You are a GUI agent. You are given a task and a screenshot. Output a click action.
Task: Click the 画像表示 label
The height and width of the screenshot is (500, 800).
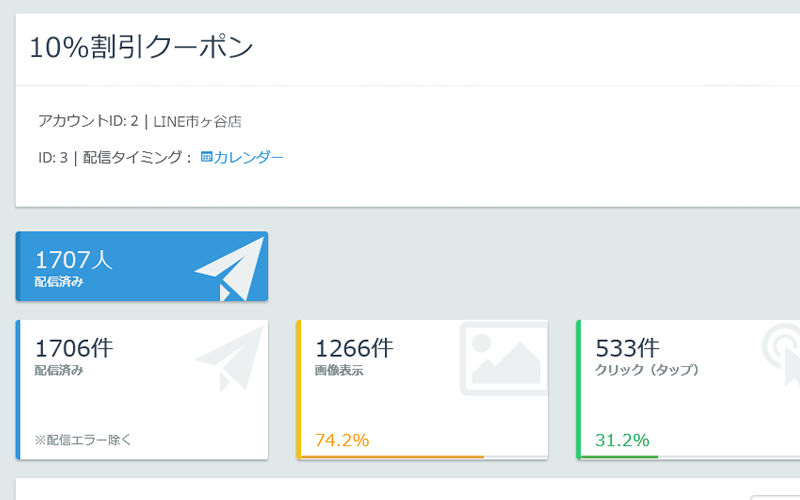coord(339,370)
